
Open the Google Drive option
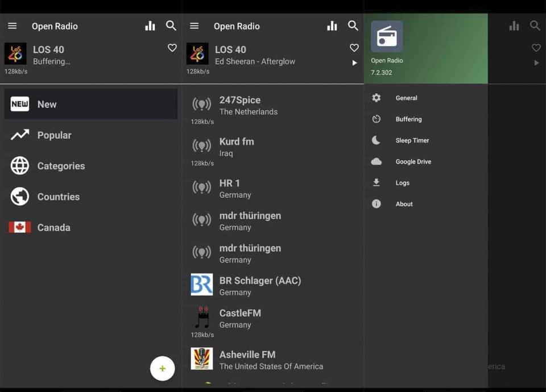pyautogui.click(x=426, y=161)
